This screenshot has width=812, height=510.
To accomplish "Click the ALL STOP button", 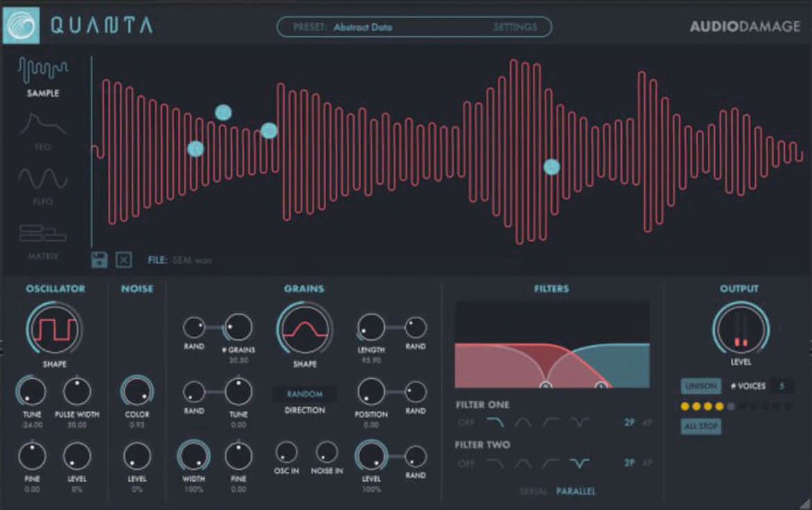I will tap(701, 426).
